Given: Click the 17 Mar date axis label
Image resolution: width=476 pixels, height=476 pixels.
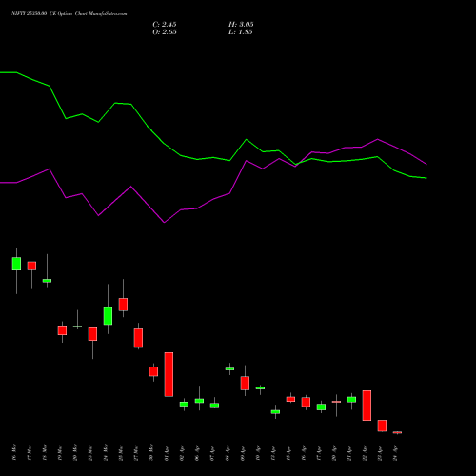Looking at the screenshot, I should [x=29, y=452].
